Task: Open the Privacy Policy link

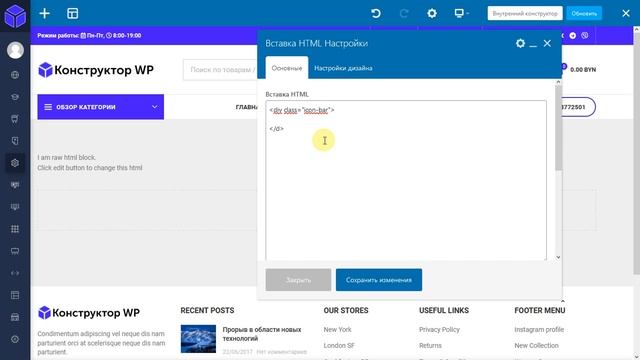Action: [x=439, y=329]
